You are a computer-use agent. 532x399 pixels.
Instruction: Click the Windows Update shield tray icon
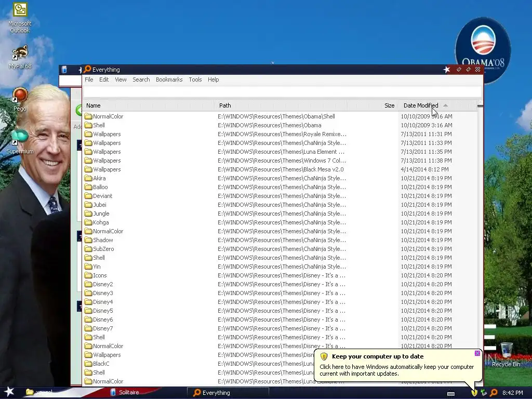(474, 393)
